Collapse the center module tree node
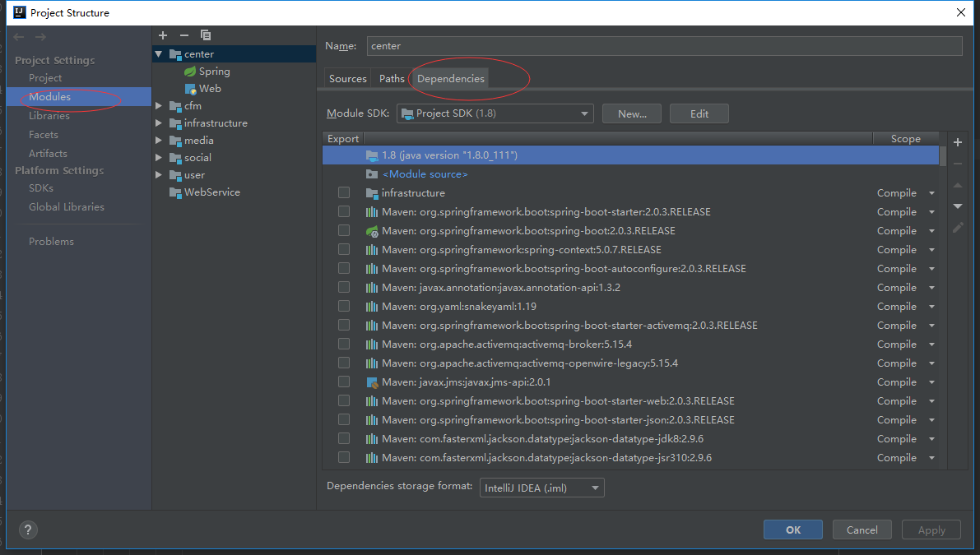 159,54
